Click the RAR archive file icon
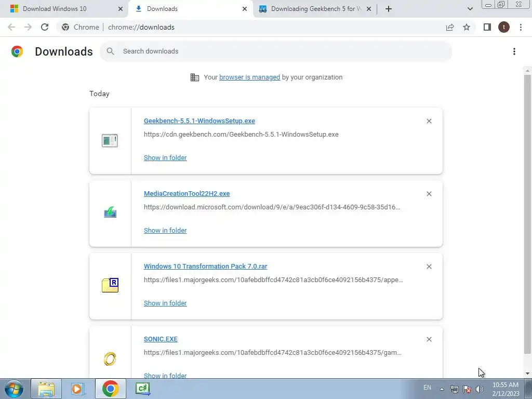 pos(110,285)
